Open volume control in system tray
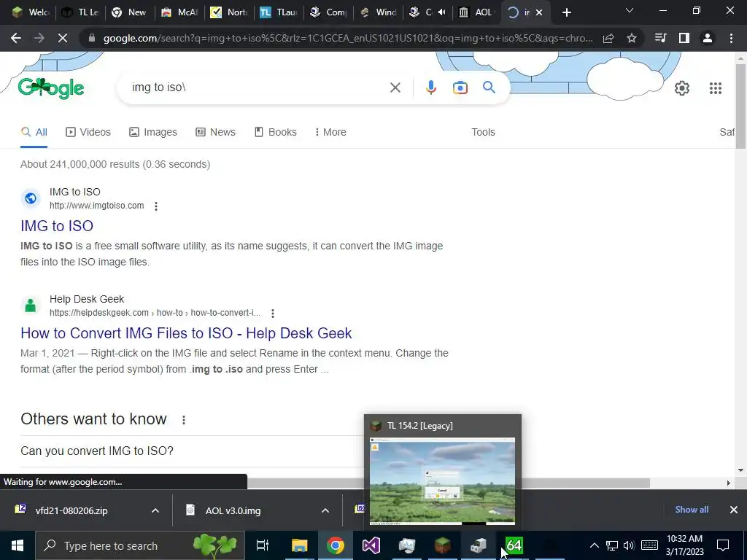 pyautogui.click(x=629, y=545)
